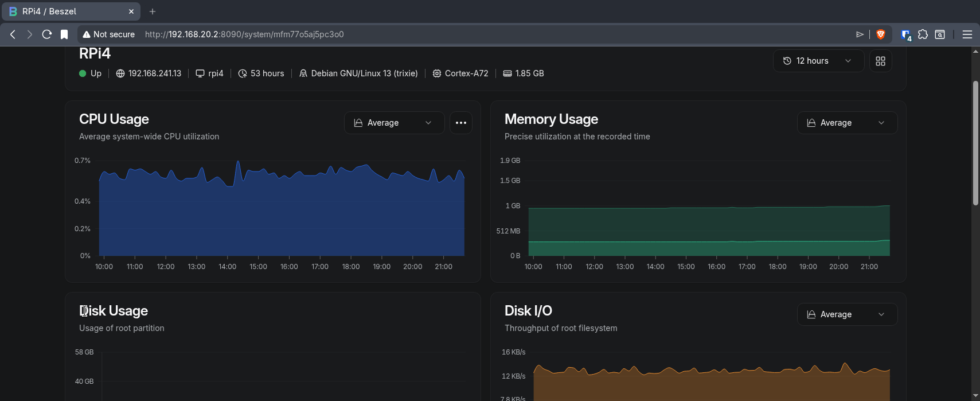Reload the Beszel page
Screen dimensions: 980x401
click(47, 34)
